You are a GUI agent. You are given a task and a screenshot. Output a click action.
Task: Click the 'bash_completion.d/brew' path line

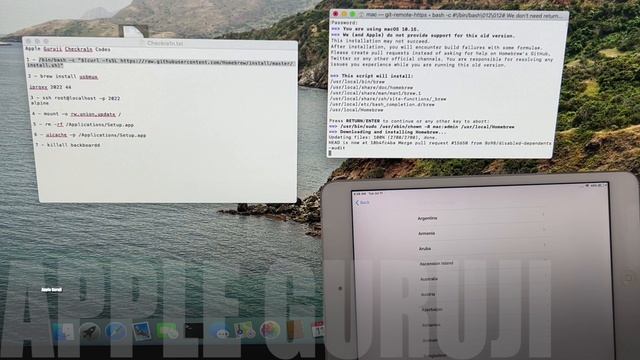coord(382,104)
